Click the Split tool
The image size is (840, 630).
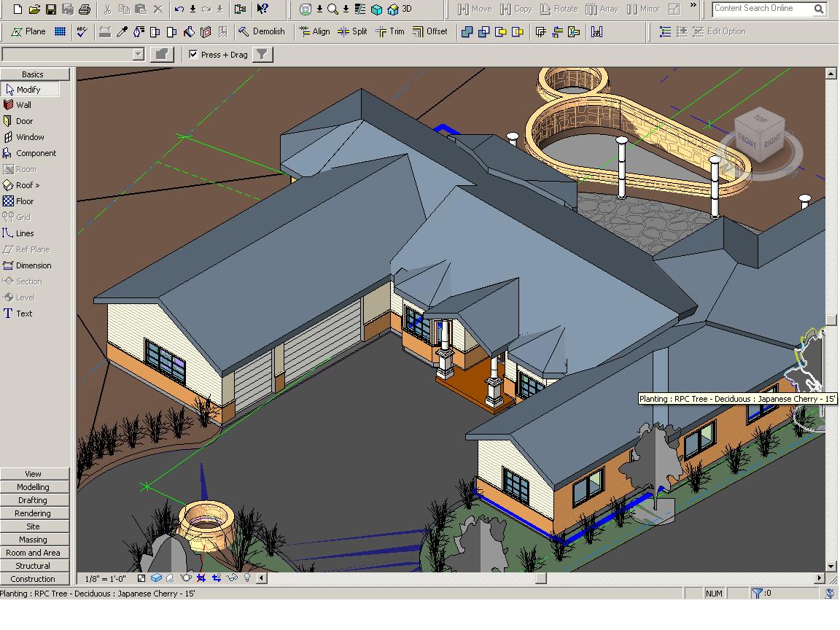[352, 31]
